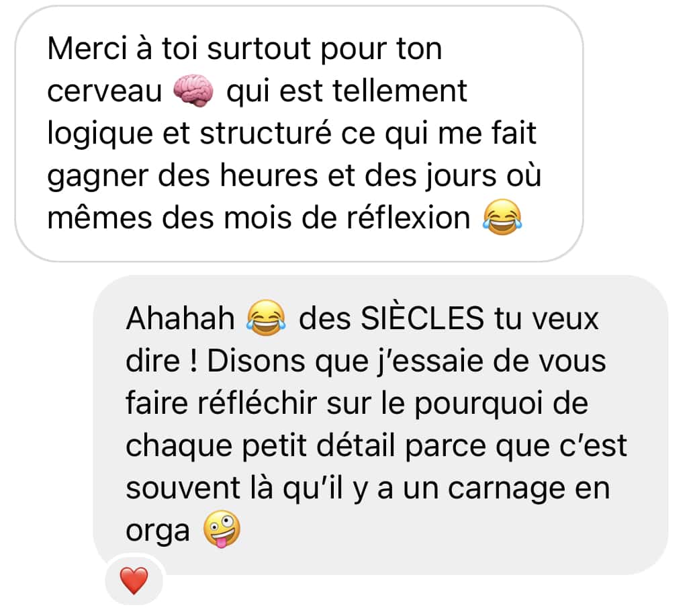This screenshot has height=616, width=693.
Task: Click the laughing emoji after "réflexion"
Action: (502, 217)
